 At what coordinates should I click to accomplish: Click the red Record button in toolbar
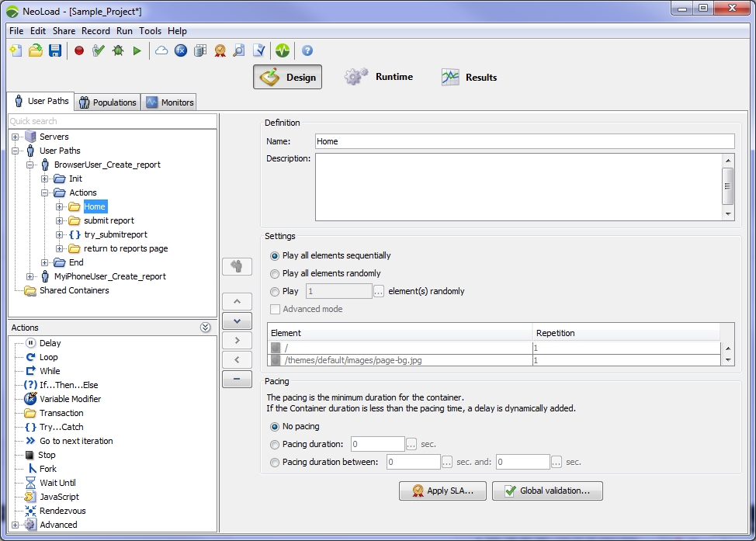pos(79,50)
